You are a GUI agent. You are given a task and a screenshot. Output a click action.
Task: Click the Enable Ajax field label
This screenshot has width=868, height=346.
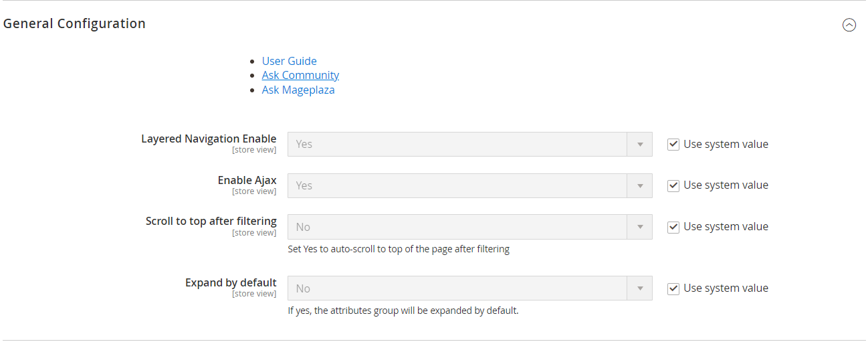point(247,180)
